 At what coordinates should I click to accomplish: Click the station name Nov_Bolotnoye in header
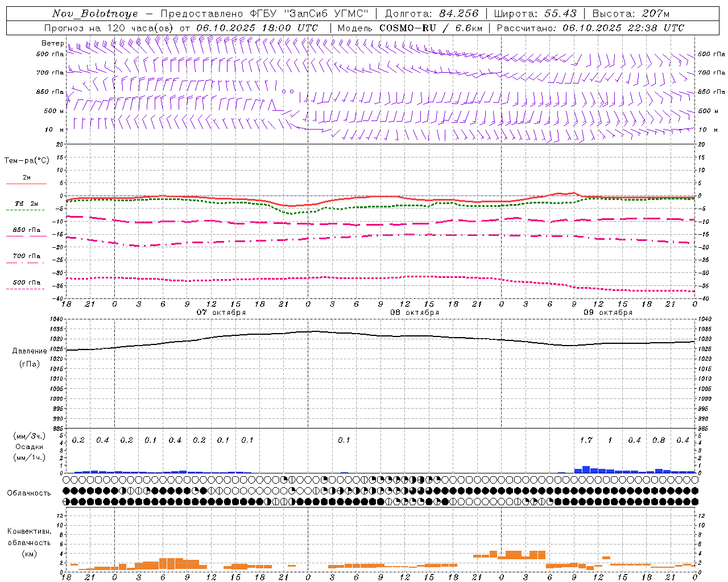coord(95,14)
